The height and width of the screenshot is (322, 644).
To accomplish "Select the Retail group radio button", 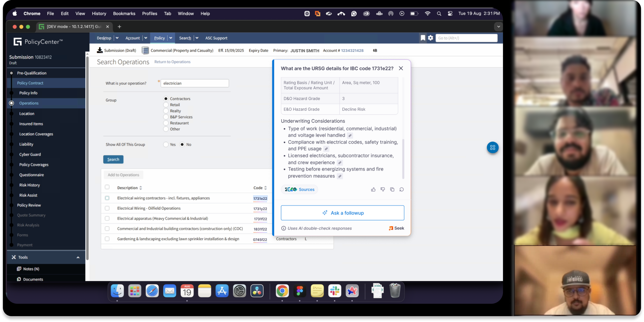I will coord(166,105).
